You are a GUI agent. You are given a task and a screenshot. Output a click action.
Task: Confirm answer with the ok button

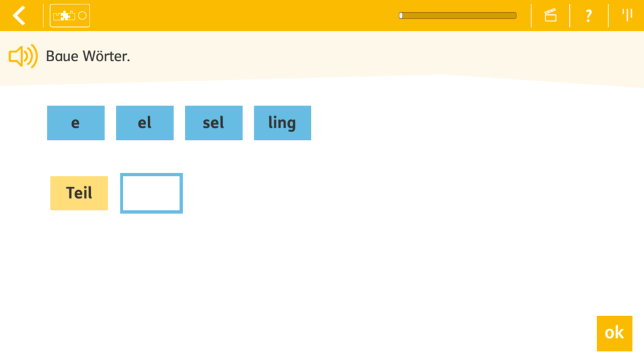[614, 333]
